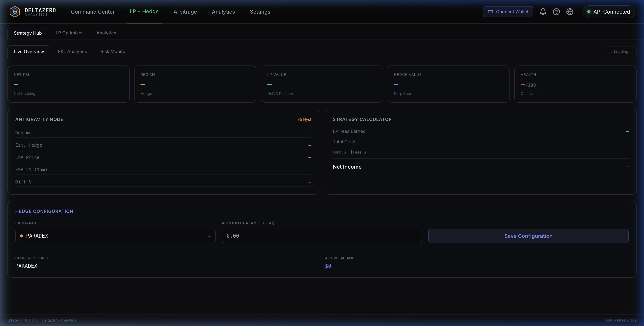The height and width of the screenshot is (326, 644).
Task: Open the PARADEX exchange dropdown
Action: [x=115, y=236]
